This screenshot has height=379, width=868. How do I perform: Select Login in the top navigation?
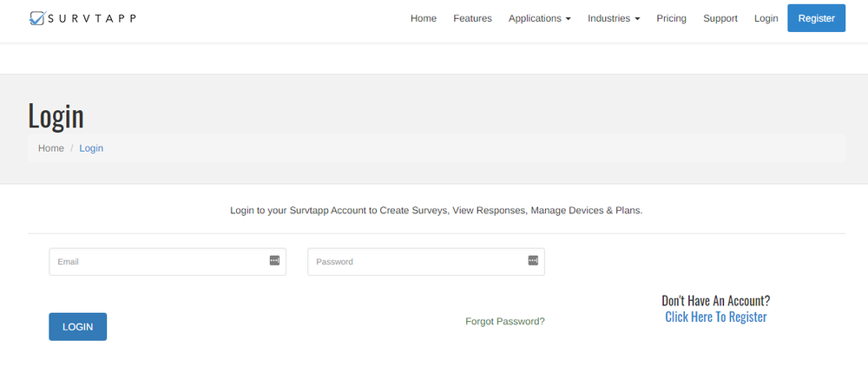click(766, 18)
